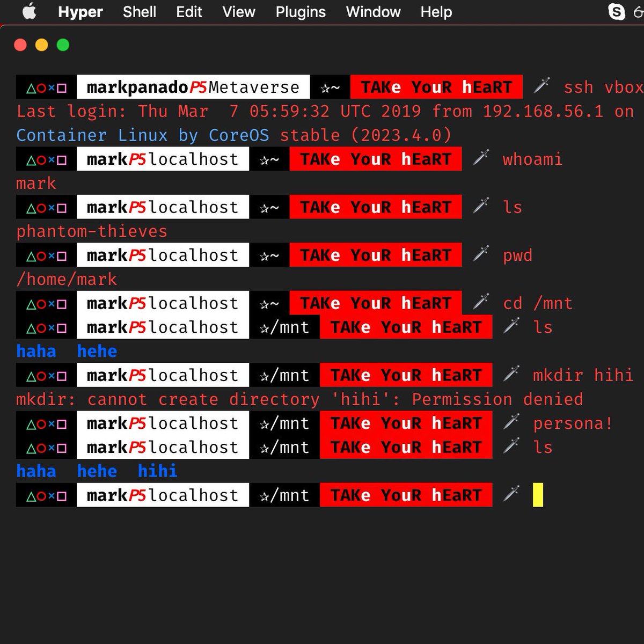This screenshot has width=644, height=644.
Task: Click the dagger icon beside the persona! command
Action: [511, 423]
